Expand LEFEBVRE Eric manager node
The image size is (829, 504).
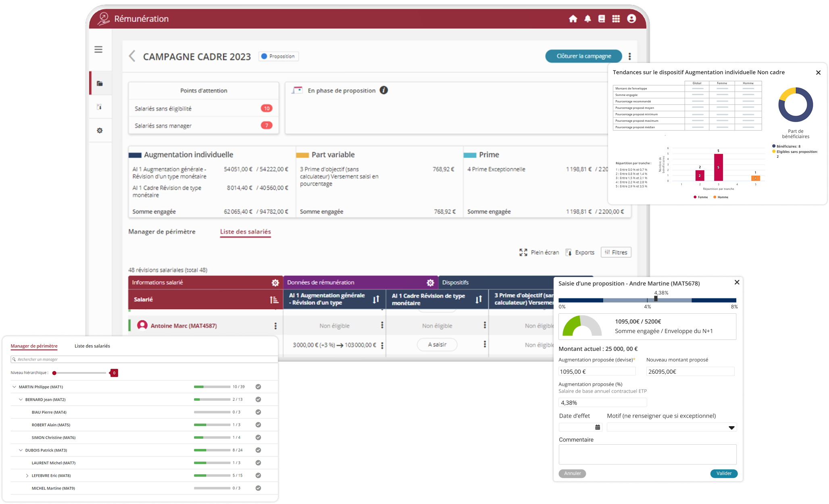pyautogui.click(x=27, y=476)
